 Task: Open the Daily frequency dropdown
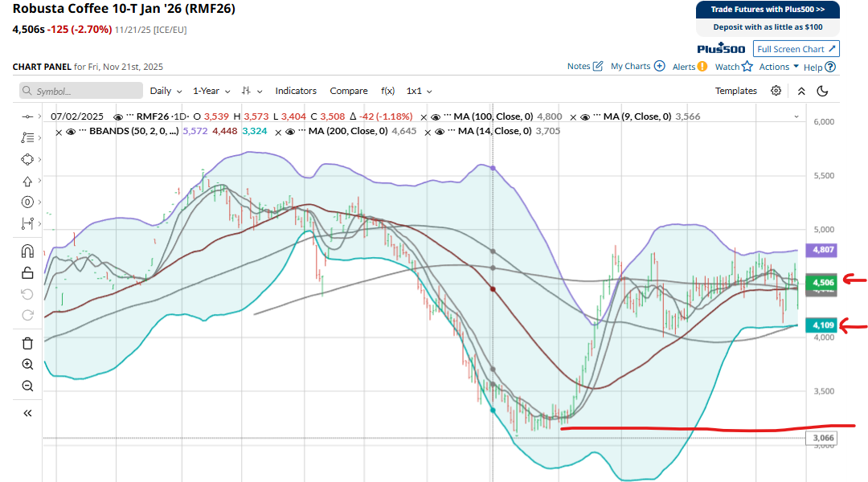(166, 91)
